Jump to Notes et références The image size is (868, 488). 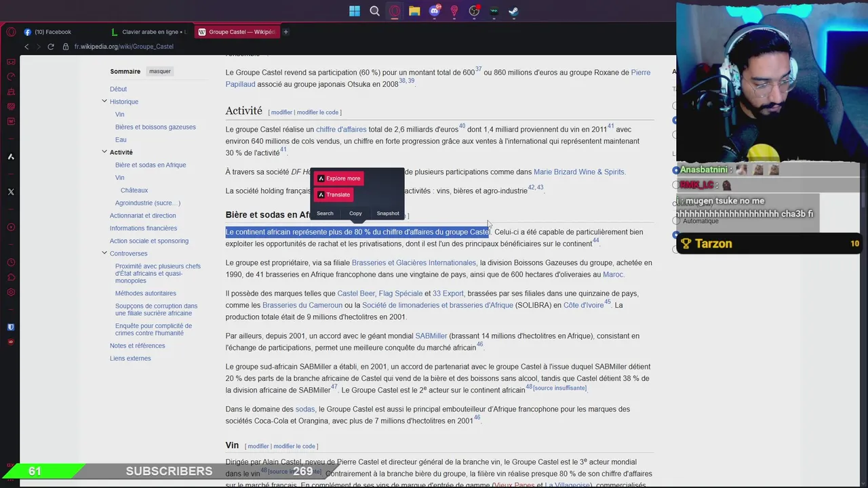click(137, 346)
